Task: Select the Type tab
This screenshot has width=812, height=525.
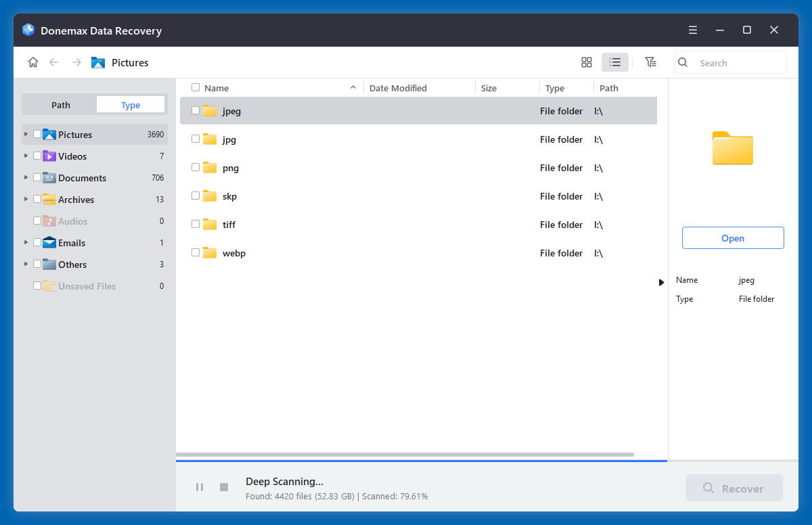Action: pos(130,104)
